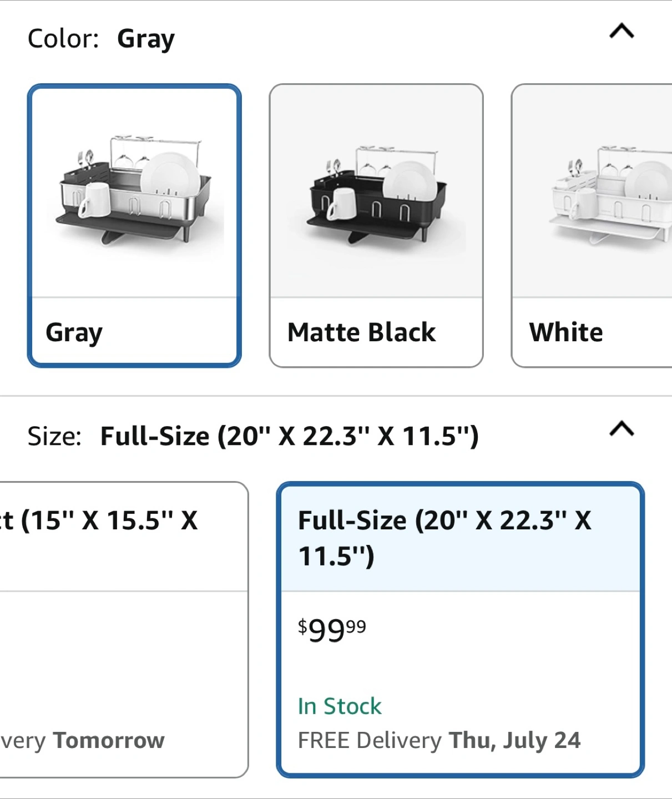The image size is (672, 799).
Task: Click the Gray color label text
Action: 74,333
